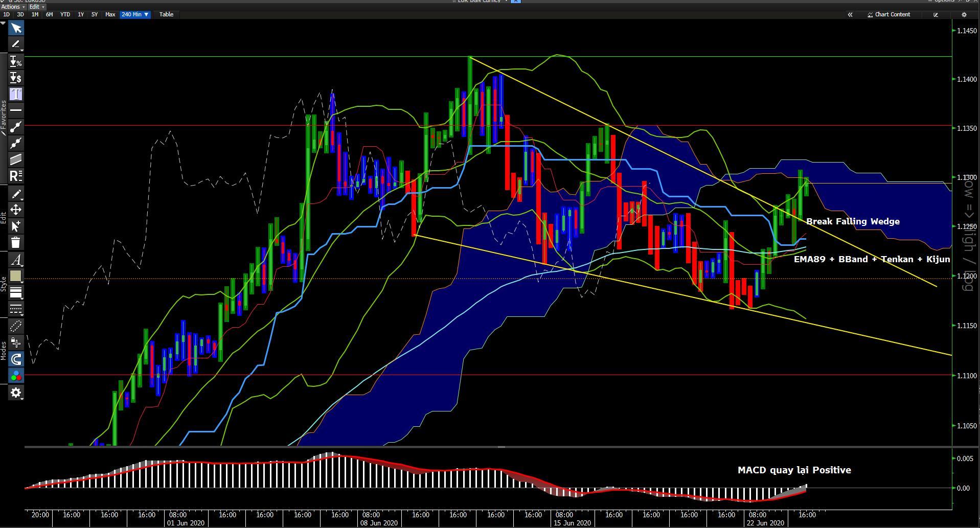Set chart range to 1Y
This screenshot has height=528, width=980.
pos(81,14)
